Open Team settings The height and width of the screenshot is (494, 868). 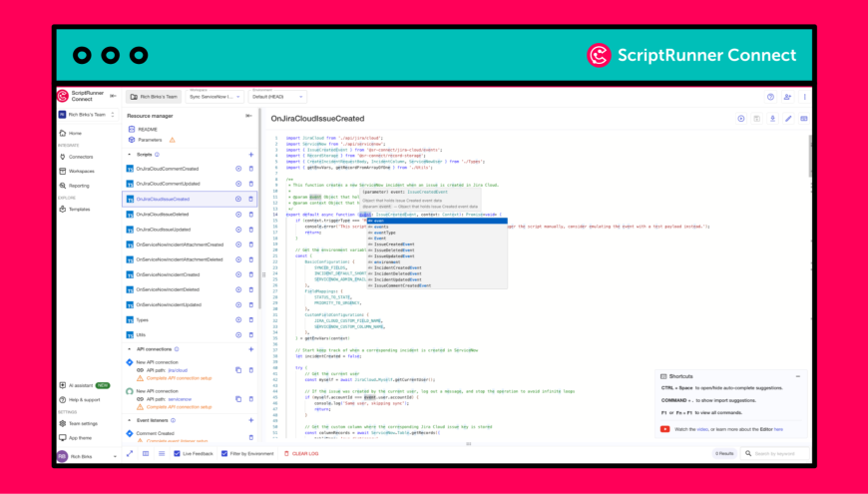pos(78,424)
